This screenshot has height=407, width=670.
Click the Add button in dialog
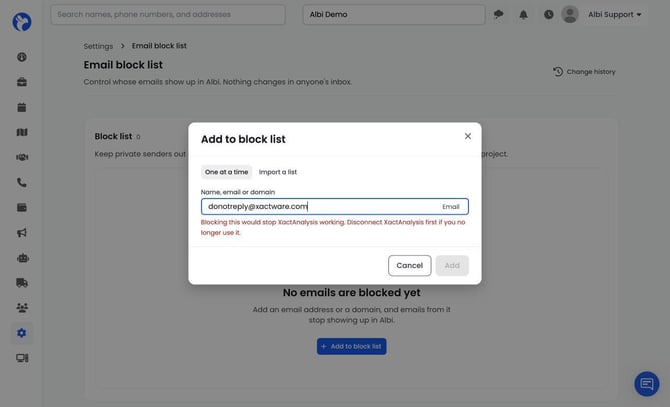(452, 266)
